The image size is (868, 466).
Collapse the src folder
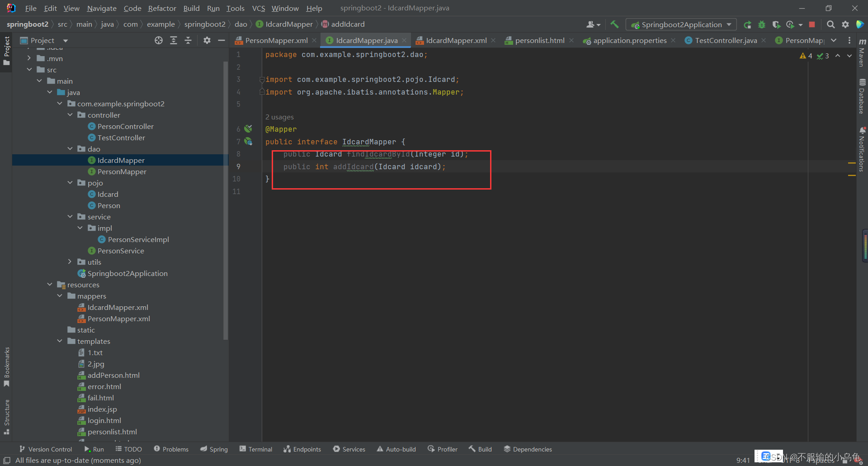29,69
